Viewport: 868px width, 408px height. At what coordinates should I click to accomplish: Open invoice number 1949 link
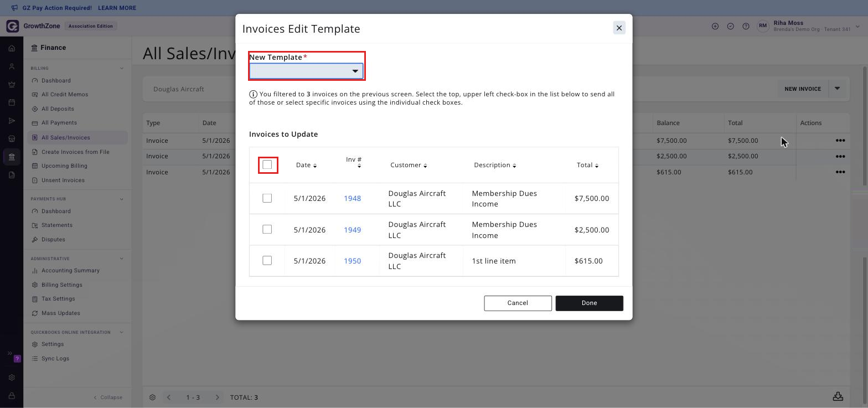pos(352,230)
